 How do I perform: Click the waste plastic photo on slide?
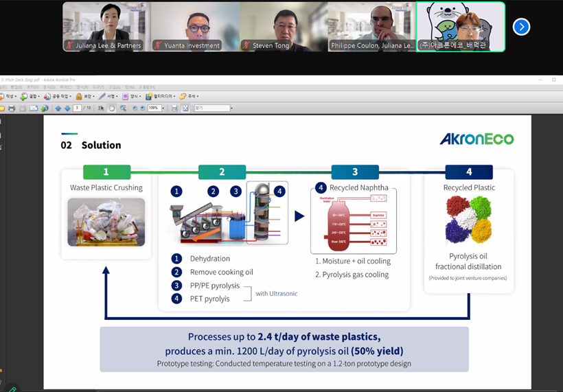pos(106,222)
